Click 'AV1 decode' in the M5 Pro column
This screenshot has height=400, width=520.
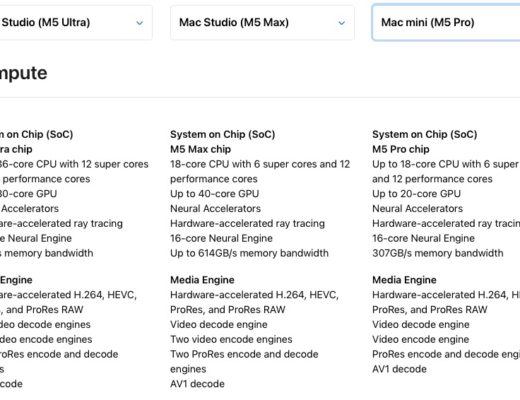[399, 369]
